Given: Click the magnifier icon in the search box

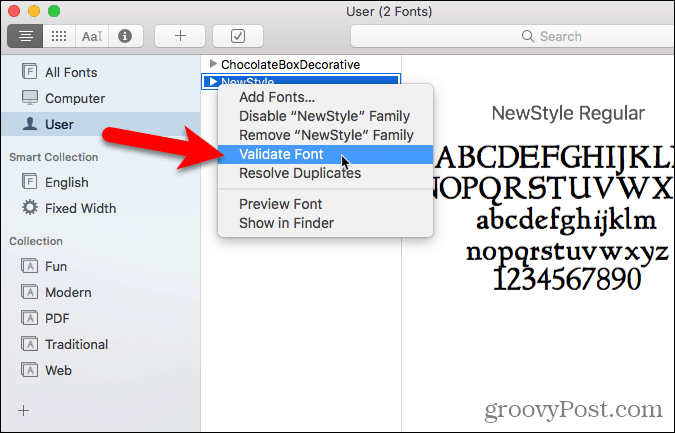Looking at the screenshot, I should 527,36.
